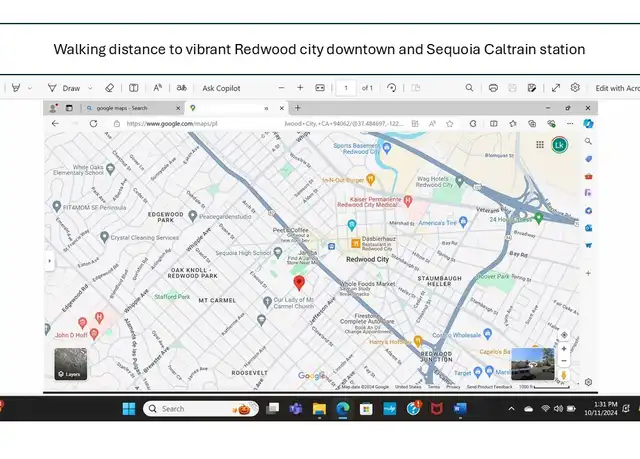Open the Draw tool options dropdown arrow
640x459 pixels.
(90, 88)
